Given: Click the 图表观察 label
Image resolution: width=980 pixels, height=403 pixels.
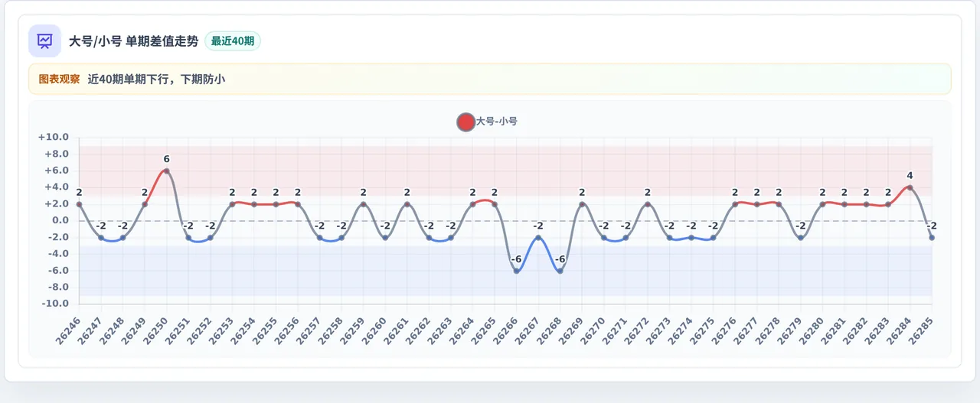Looking at the screenshot, I should tap(59, 79).
